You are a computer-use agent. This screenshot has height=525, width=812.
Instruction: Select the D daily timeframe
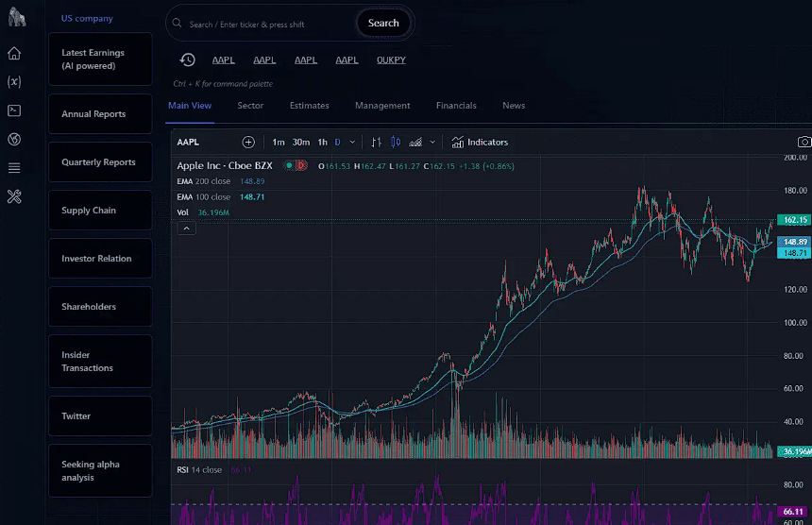[x=338, y=142]
